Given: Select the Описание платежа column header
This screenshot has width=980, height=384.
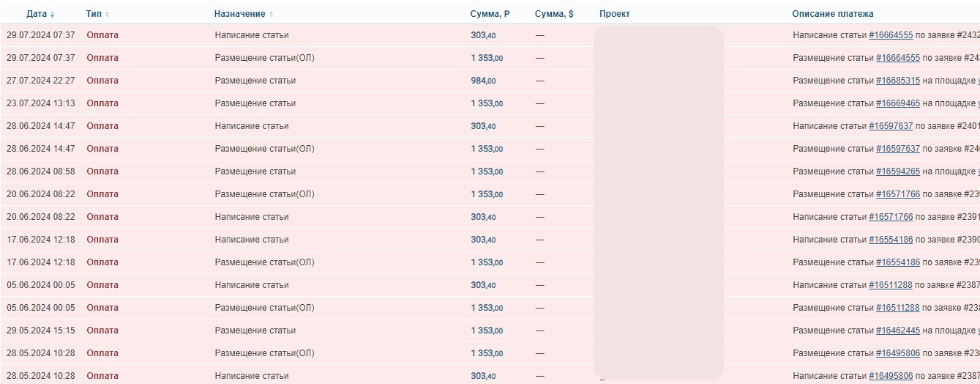Looking at the screenshot, I should point(832,14).
